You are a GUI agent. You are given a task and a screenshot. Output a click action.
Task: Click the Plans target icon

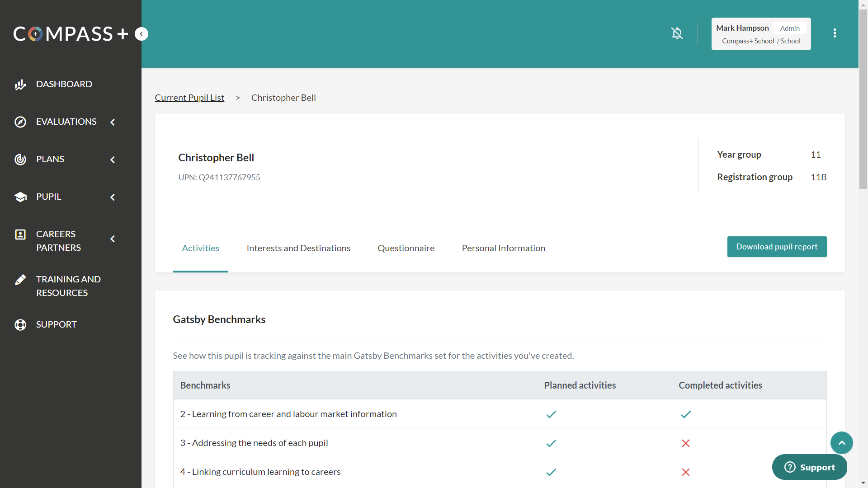coord(20,160)
